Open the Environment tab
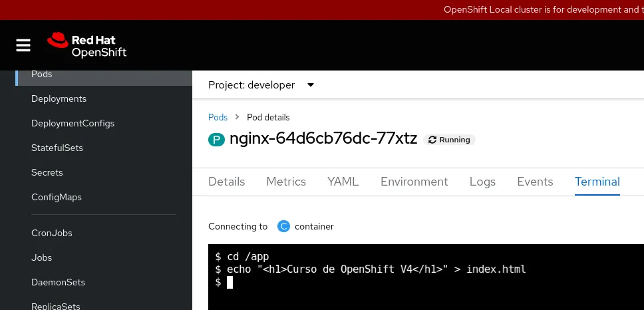Image resolution: width=644 pixels, height=310 pixels. click(x=414, y=182)
